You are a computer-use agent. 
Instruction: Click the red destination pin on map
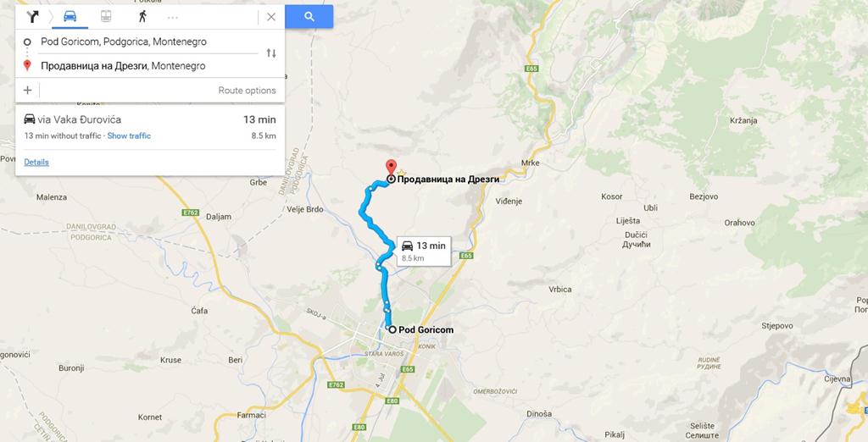pyautogui.click(x=391, y=167)
